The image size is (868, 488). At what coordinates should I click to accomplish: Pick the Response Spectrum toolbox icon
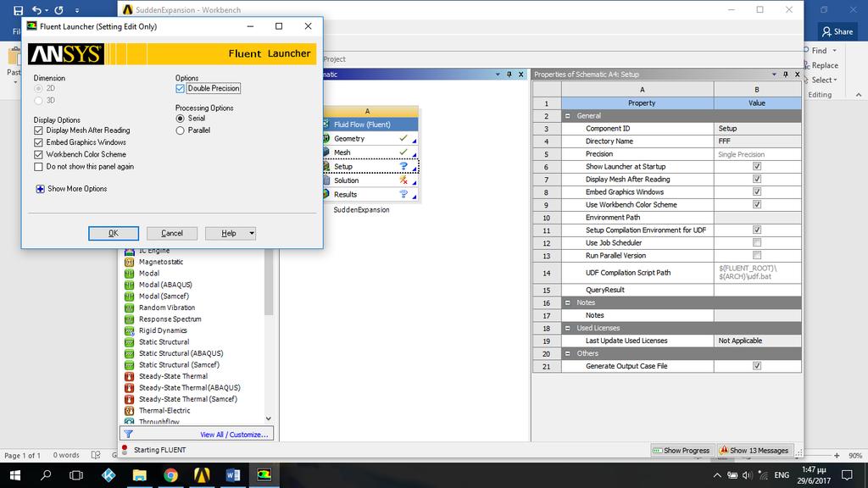point(129,319)
